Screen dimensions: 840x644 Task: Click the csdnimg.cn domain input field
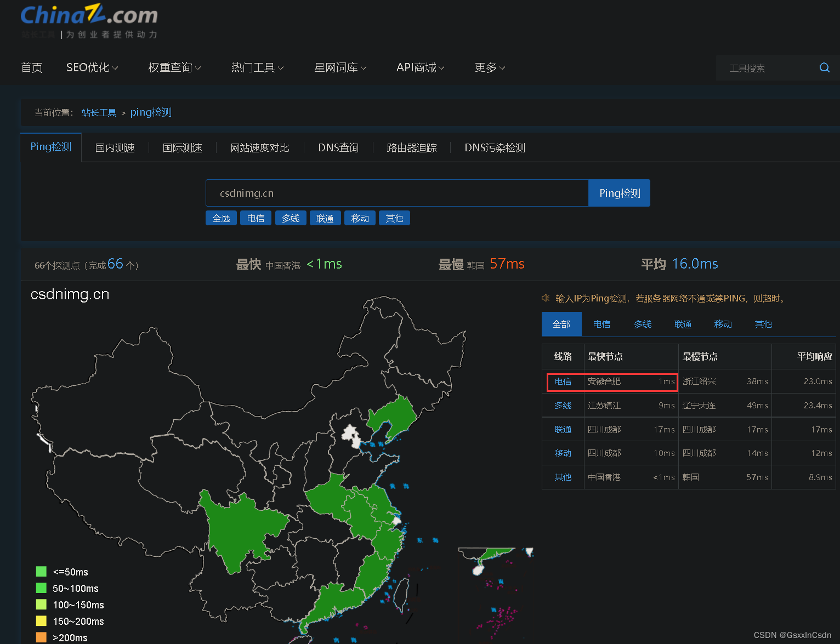tap(397, 193)
